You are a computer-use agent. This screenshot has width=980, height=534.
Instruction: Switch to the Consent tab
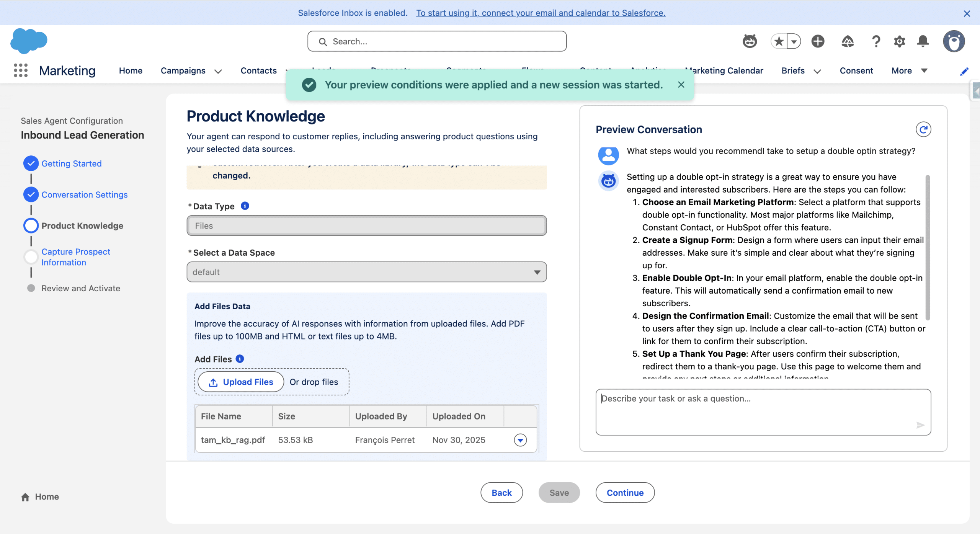click(x=856, y=70)
